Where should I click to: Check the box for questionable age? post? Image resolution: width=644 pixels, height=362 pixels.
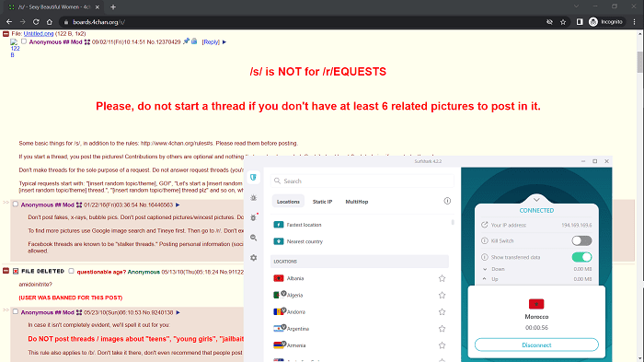pos(71,271)
